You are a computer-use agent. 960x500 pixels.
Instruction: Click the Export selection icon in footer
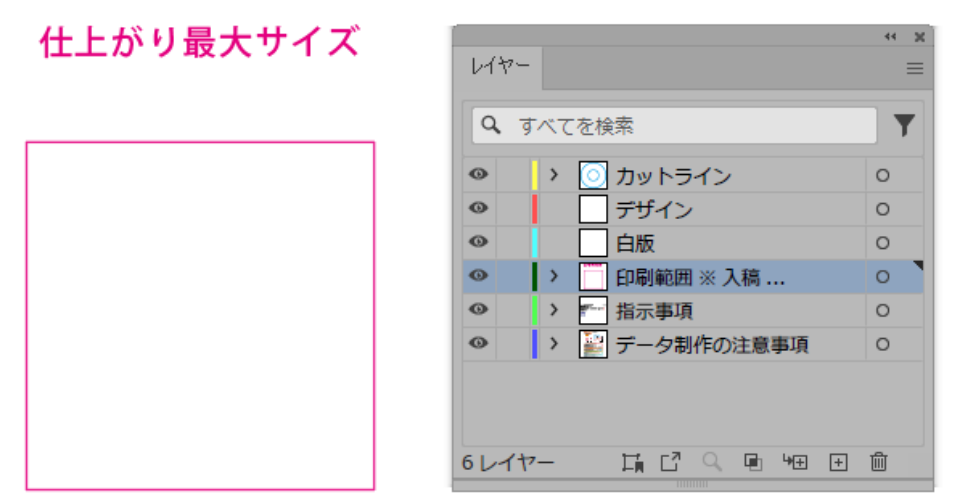click(x=670, y=461)
